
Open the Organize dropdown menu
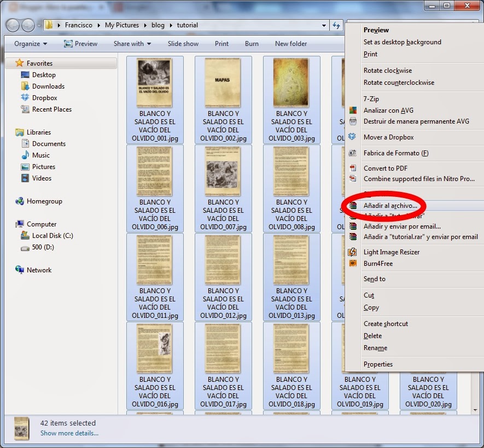click(x=31, y=44)
